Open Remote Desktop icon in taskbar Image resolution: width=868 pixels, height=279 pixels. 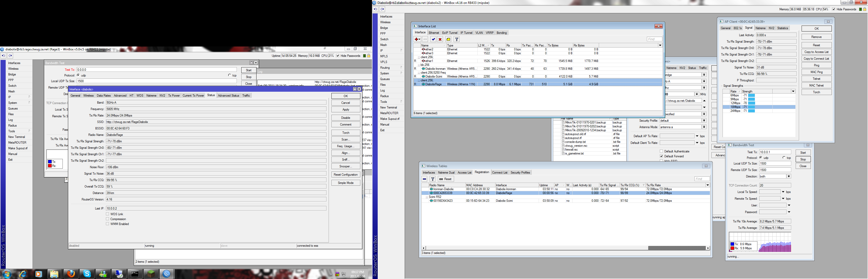click(x=119, y=274)
